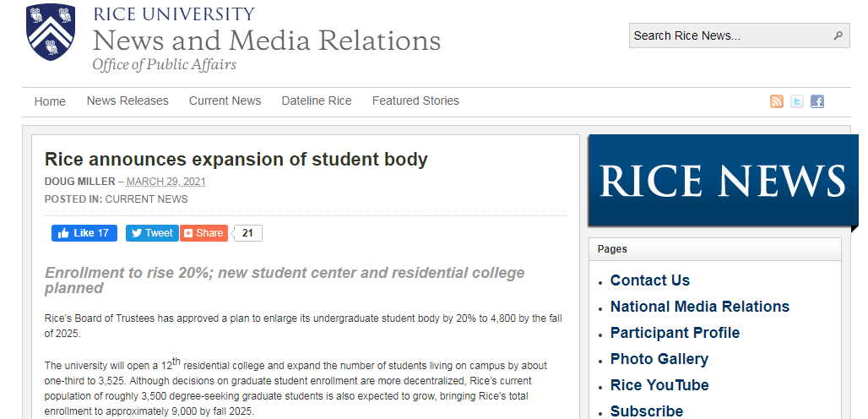Click the RICE NEWS blue banner

click(723, 181)
